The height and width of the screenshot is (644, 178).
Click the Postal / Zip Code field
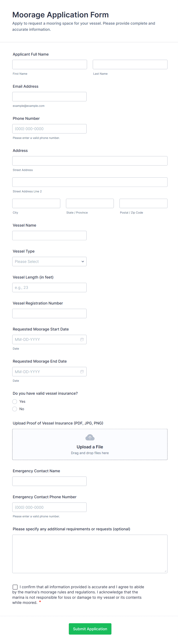click(143, 203)
